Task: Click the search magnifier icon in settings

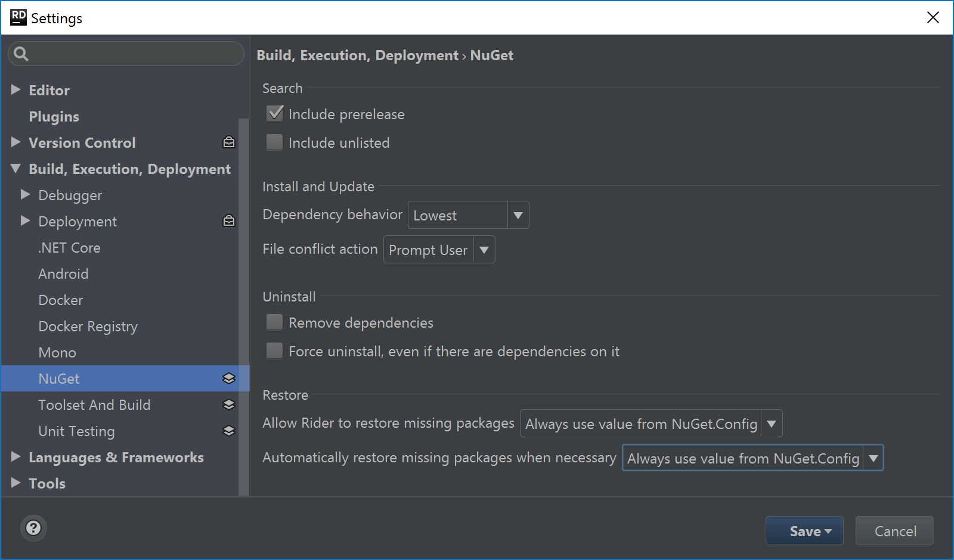Action: 21,54
